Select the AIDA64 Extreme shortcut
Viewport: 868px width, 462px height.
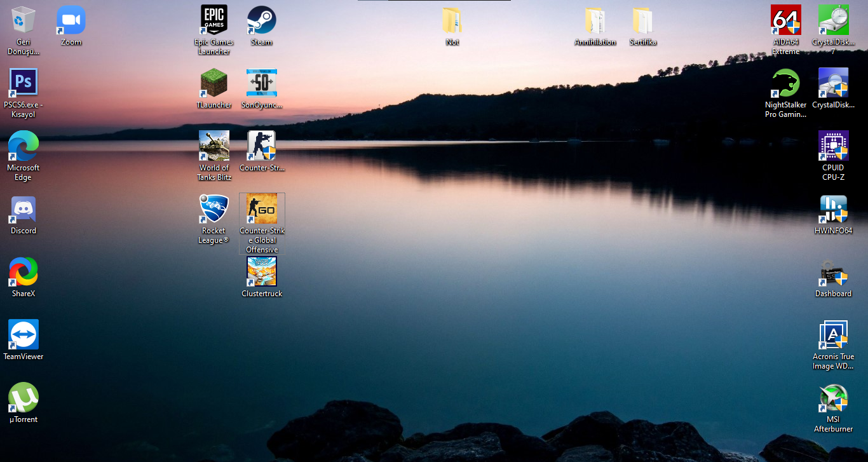coord(786,20)
